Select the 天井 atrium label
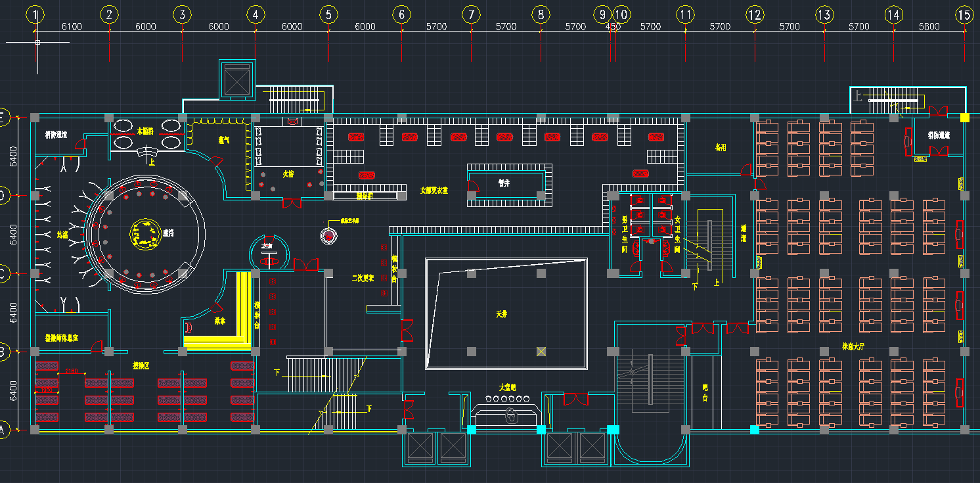This screenshot has height=483, width=980. point(502,314)
